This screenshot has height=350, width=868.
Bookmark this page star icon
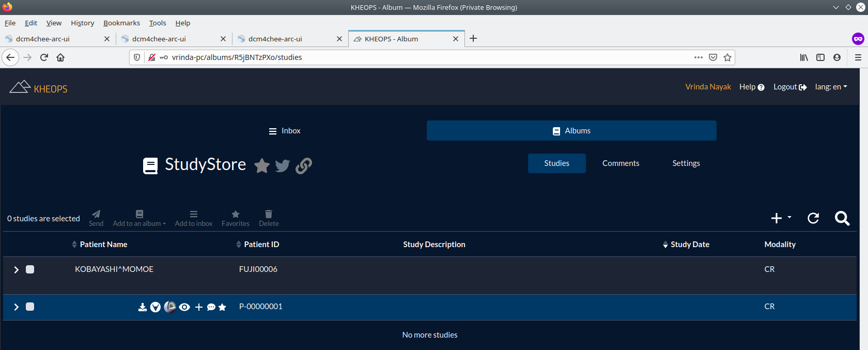[x=727, y=57]
